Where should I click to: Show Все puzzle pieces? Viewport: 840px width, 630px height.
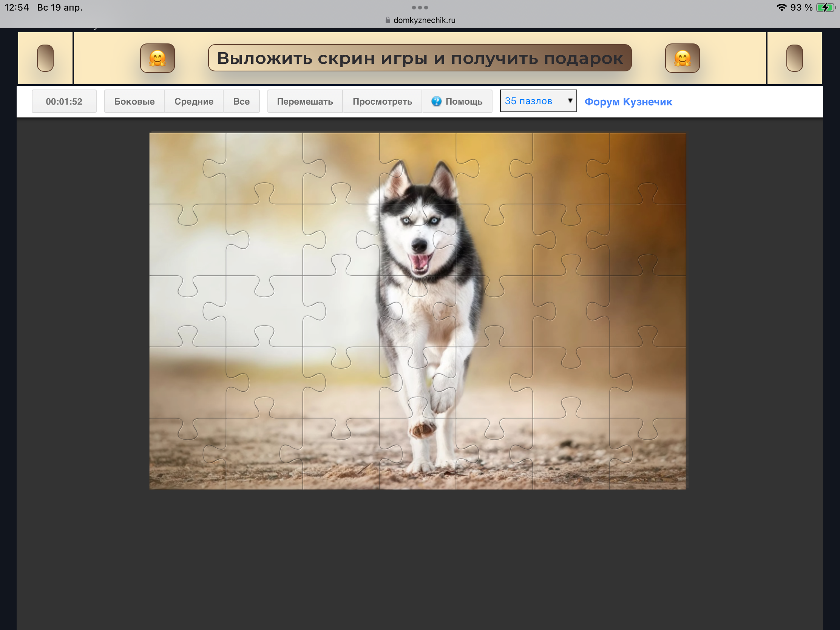click(x=241, y=101)
